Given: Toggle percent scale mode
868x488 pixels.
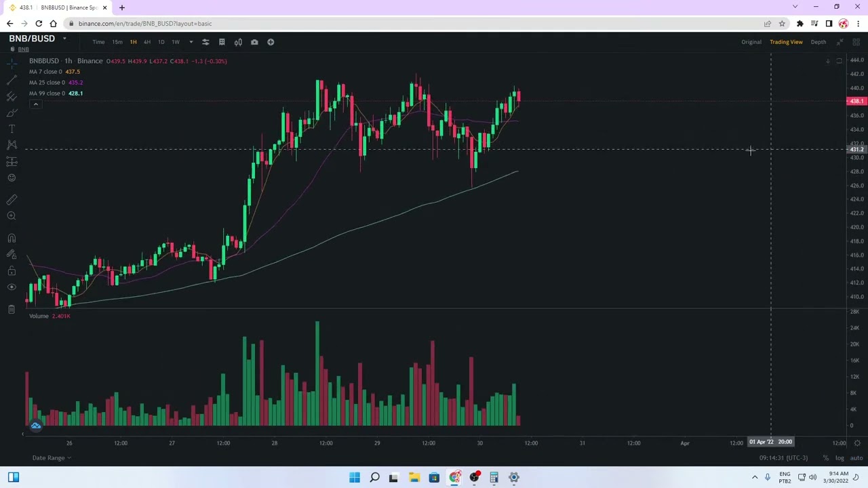Looking at the screenshot, I should coord(825,458).
